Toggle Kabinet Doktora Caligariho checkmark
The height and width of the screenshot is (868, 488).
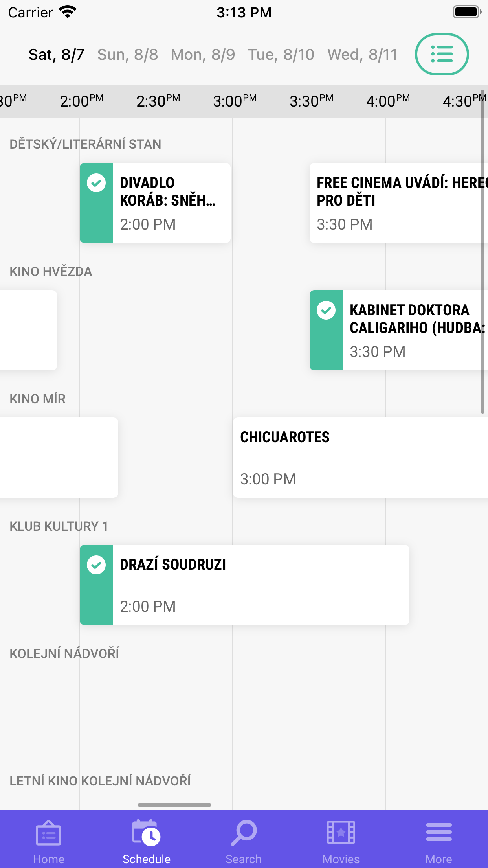326,311
